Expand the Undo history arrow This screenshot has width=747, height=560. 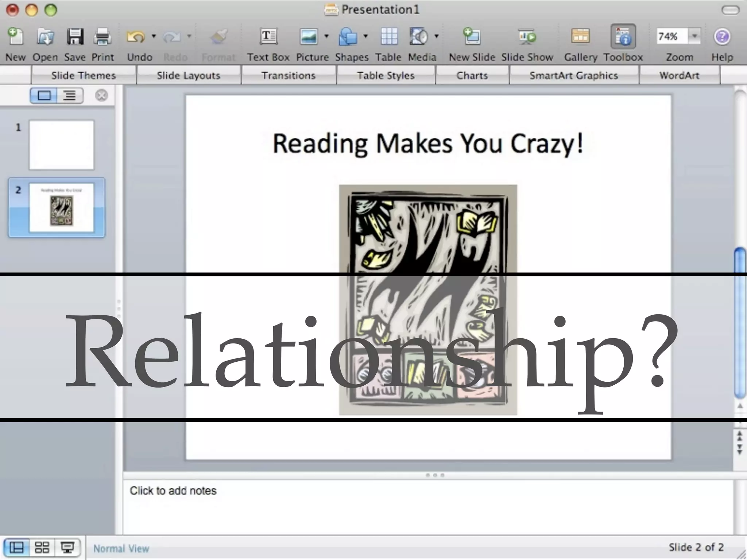click(x=154, y=36)
